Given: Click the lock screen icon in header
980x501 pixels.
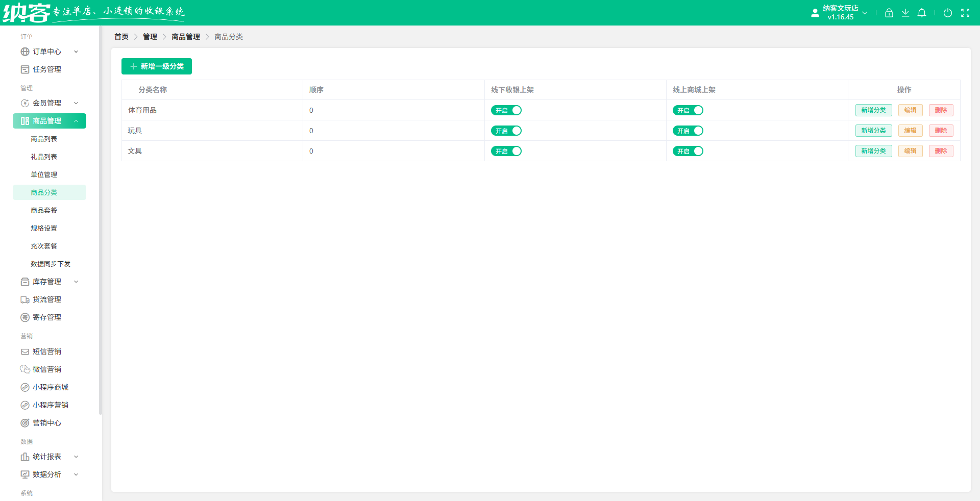Looking at the screenshot, I should (889, 13).
